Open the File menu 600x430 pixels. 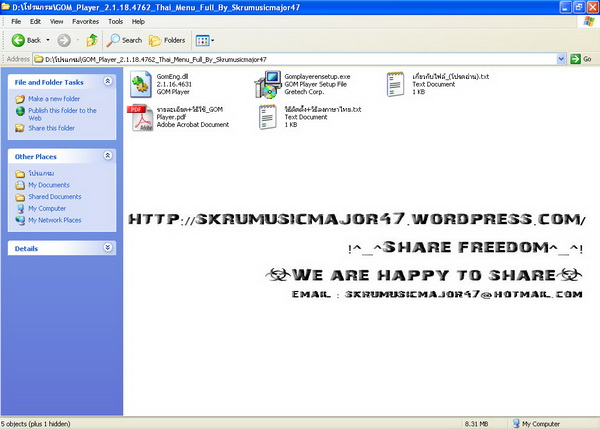[x=16, y=21]
